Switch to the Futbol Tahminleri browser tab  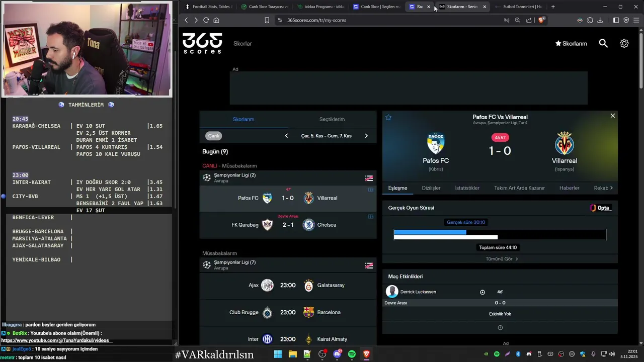518,7
